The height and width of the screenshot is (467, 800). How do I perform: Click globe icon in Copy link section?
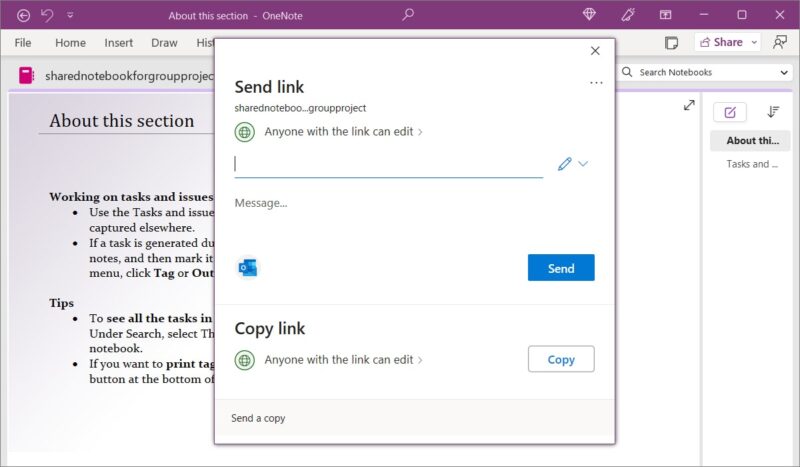(x=244, y=360)
